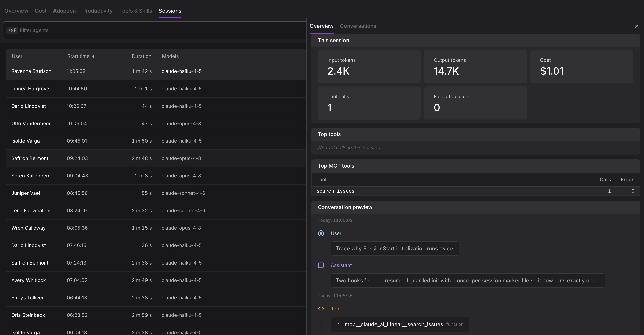Select Avery Whitlock session row
The width and height of the screenshot is (644, 335).
coord(156,280)
